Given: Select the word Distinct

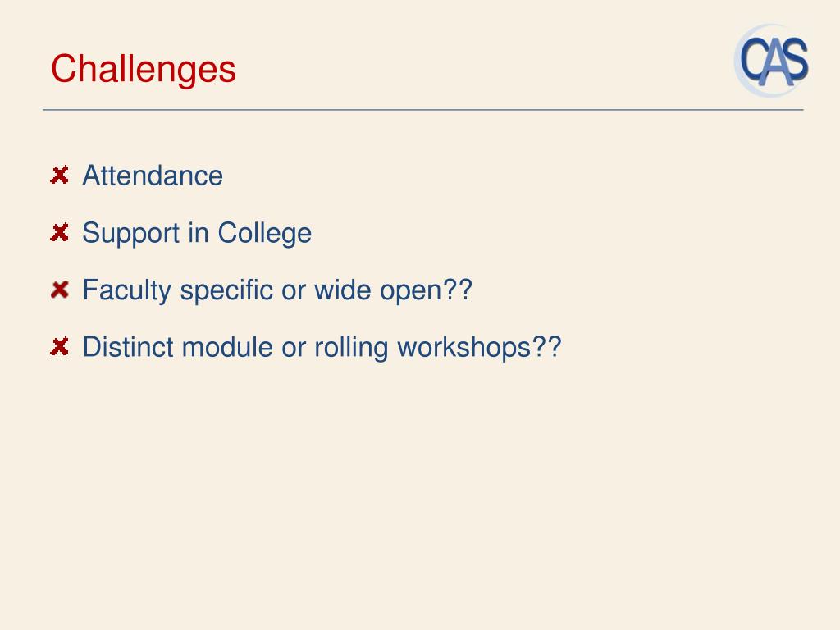Looking at the screenshot, I should [128, 347].
